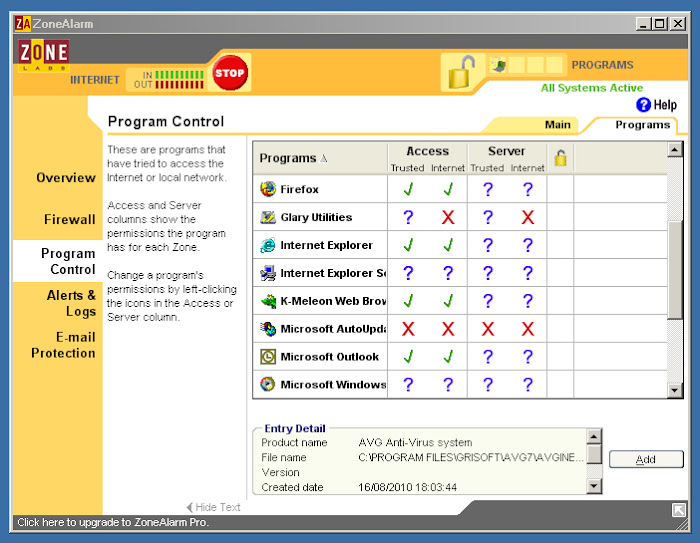This screenshot has height=543, width=700.
Task: Click the ZA title bar icon
Action: pos(23,24)
